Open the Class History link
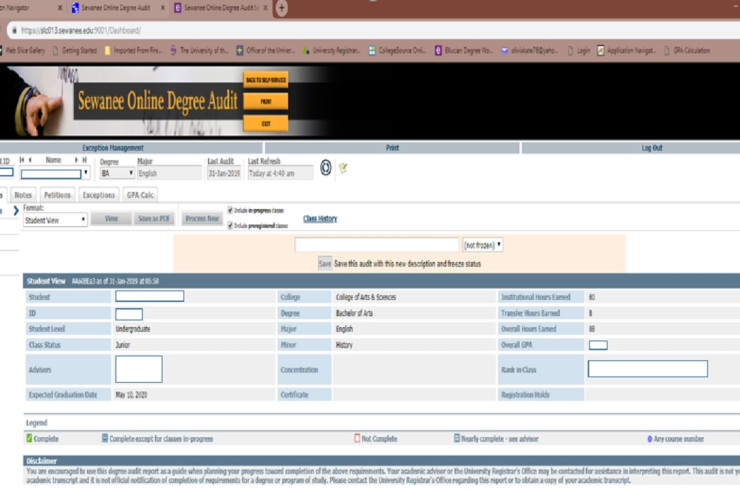The image size is (740, 494). 320,219
